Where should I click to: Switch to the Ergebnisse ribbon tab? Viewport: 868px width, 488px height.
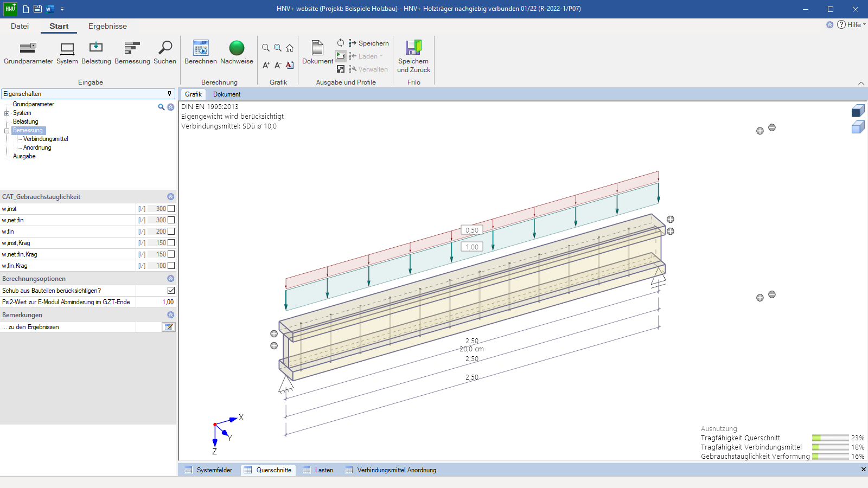click(107, 26)
